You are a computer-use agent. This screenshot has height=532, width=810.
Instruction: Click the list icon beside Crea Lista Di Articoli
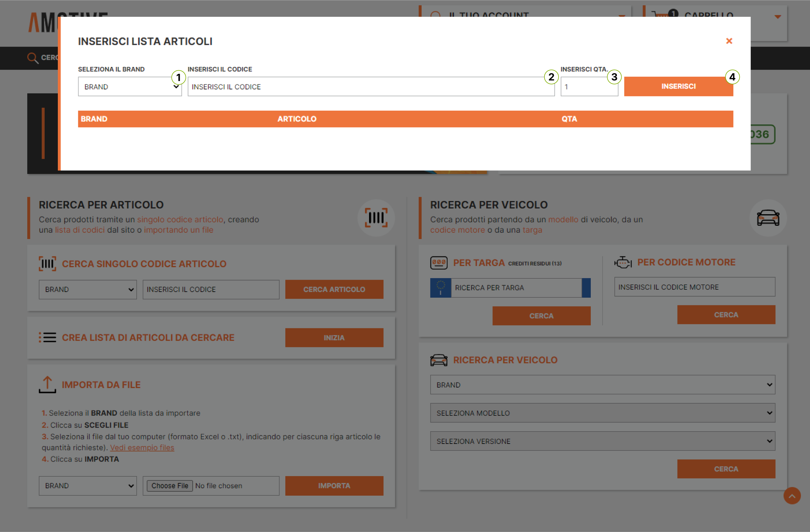tap(47, 337)
